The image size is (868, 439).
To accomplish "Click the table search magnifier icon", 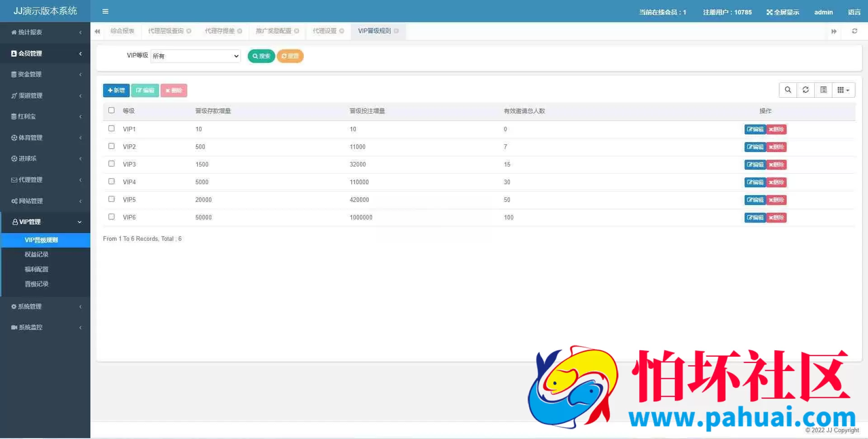I will coord(788,90).
